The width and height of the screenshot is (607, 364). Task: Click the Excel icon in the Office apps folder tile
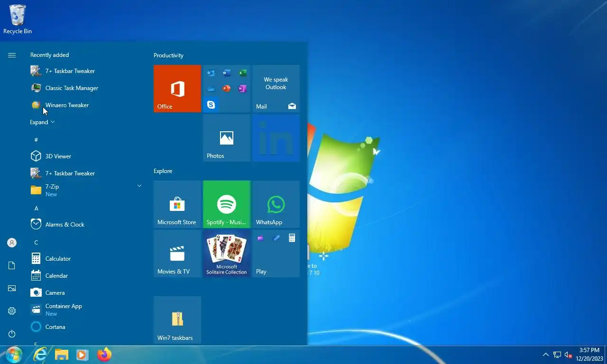[242, 73]
